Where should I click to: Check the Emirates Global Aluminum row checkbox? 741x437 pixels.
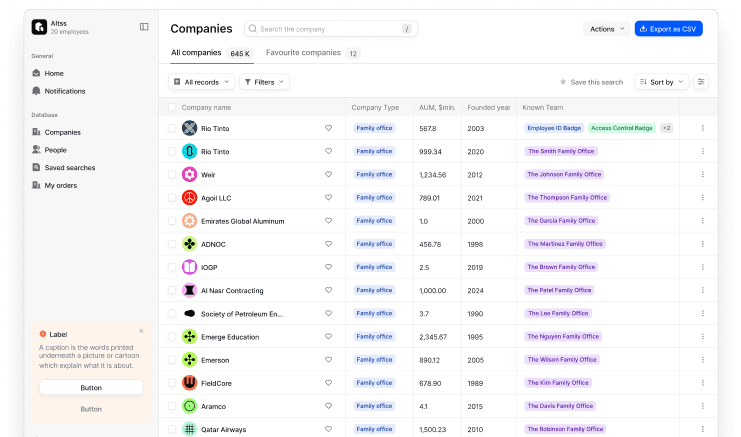tap(172, 221)
